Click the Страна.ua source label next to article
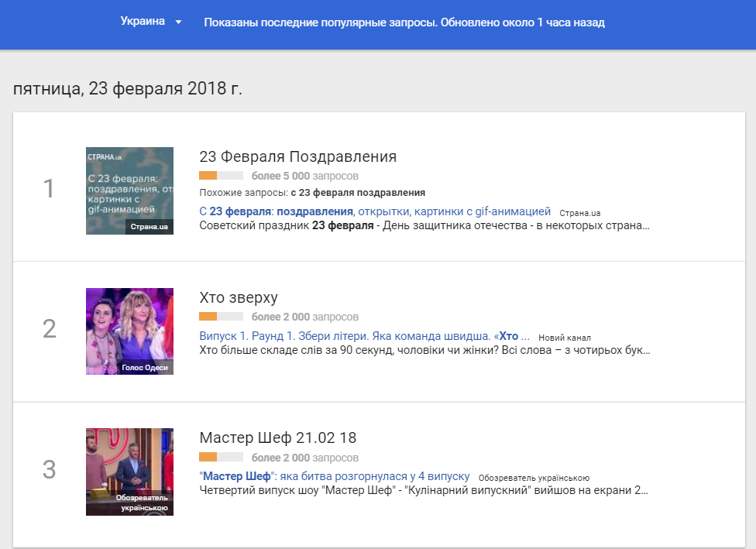Viewport: 756px width, 549px height. pos(580,213)
